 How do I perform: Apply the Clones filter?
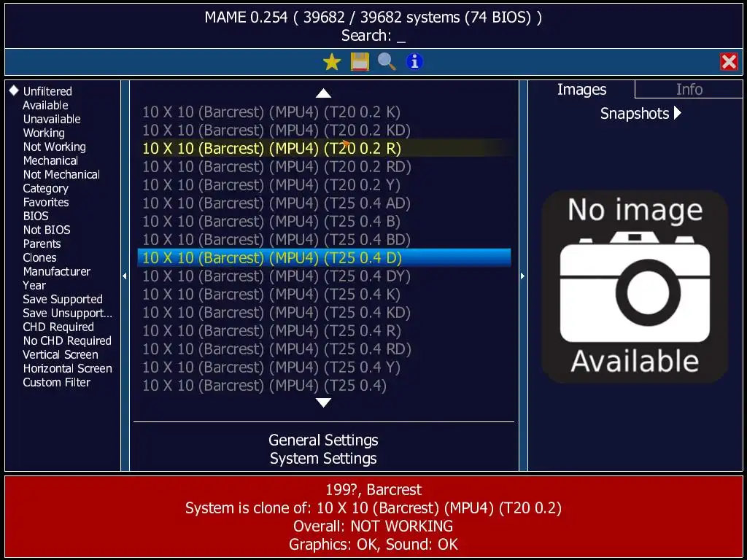coord(39,257)
